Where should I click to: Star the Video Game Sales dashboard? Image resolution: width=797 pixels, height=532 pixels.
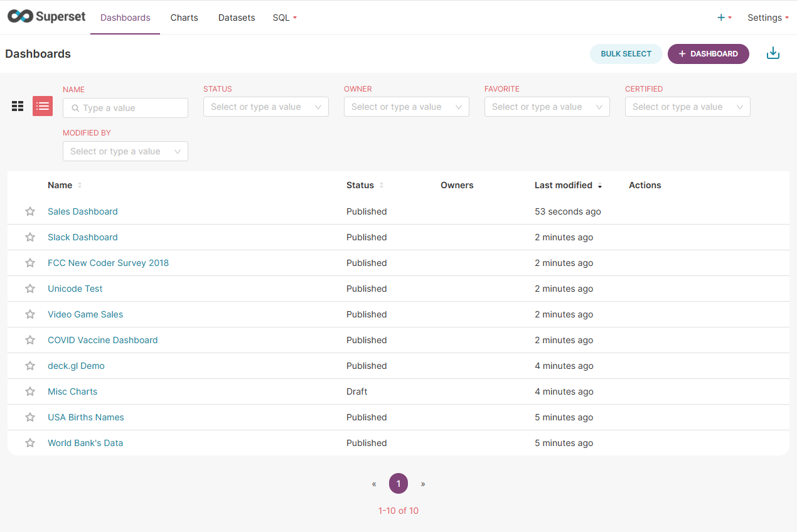tap(30, 314)
